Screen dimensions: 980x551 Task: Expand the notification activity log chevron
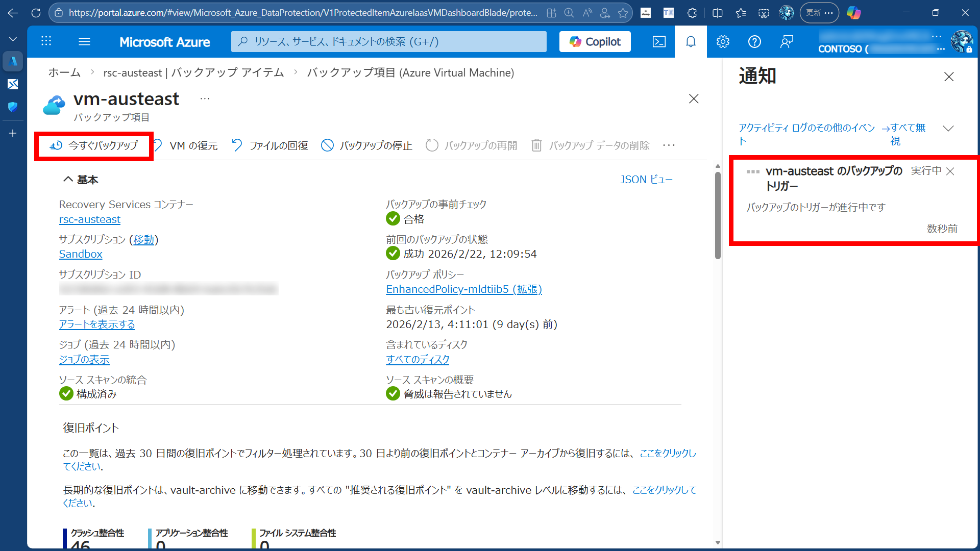tap(949, 128)
